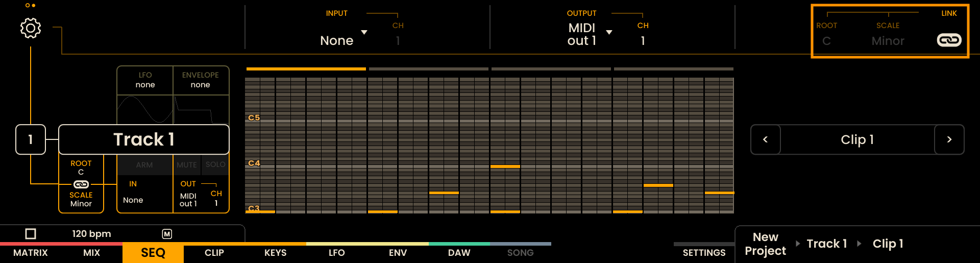Toggle the global scale link icon
This screenshot has width=980, height=263.
click(x=949, y=40)
